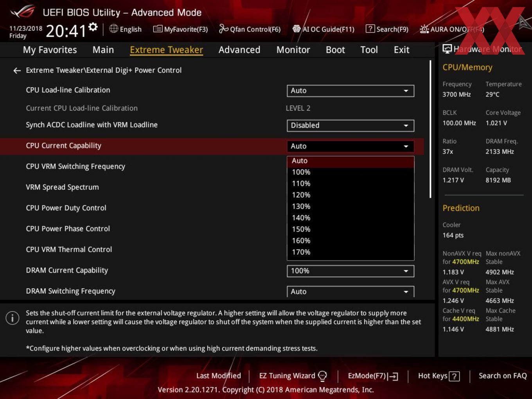This screenshot has width=532, height=399.
Task: Select the Extreme Tweaker tab
Action: coord(166,50)
